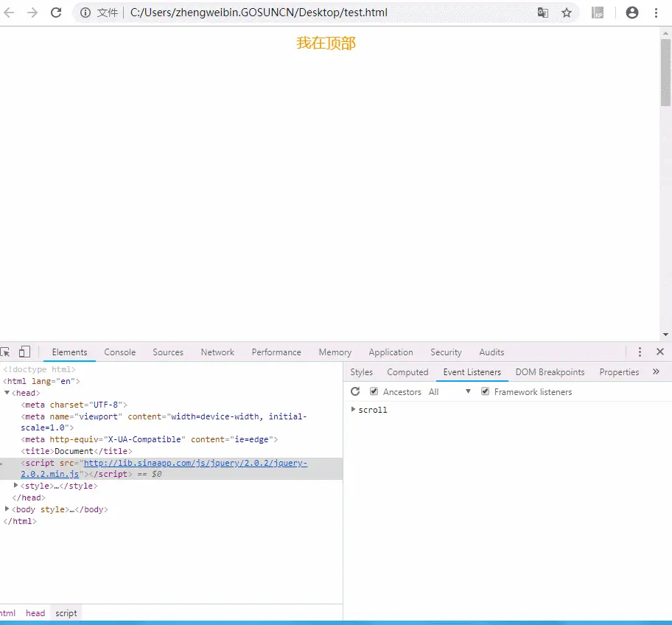
Task: Expand the body element node
Action: [7, 509]
